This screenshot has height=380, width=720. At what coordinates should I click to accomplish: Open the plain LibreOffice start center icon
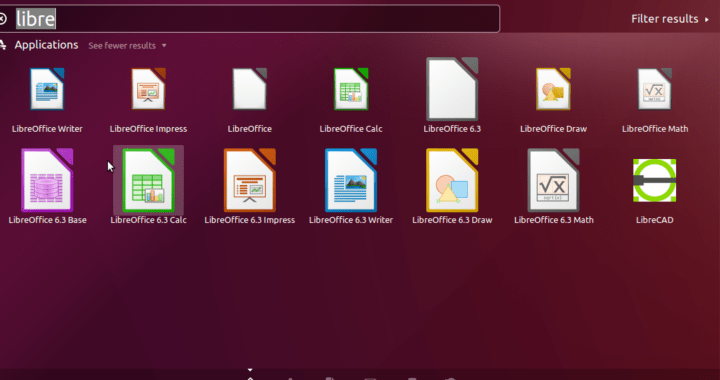click(x=249, y=89)
